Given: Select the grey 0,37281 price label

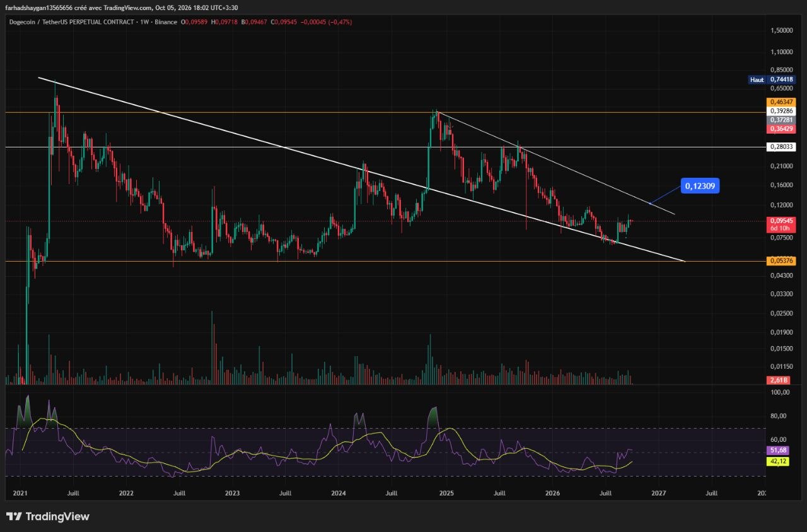Looking at the screenshot, I should pyautogui.click(x=781, y=120).
